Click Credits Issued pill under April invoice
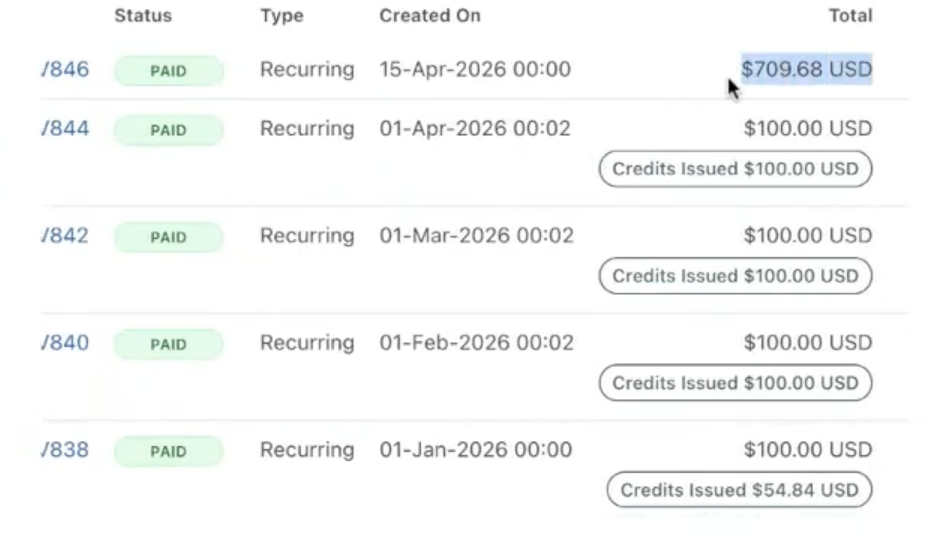This screenshot has height=544, width=944. (x=735, y=169)
